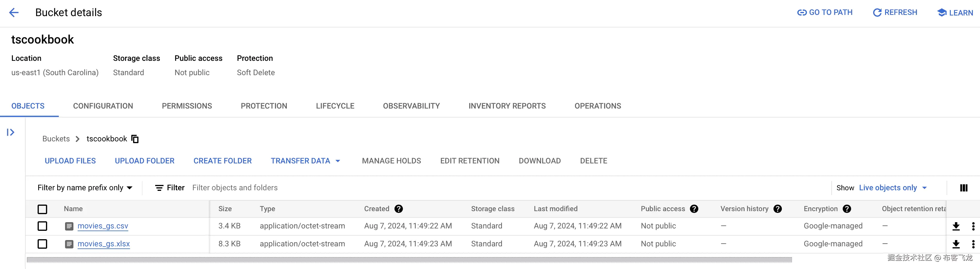Refresh the bucket object listing

pos(895,12)
